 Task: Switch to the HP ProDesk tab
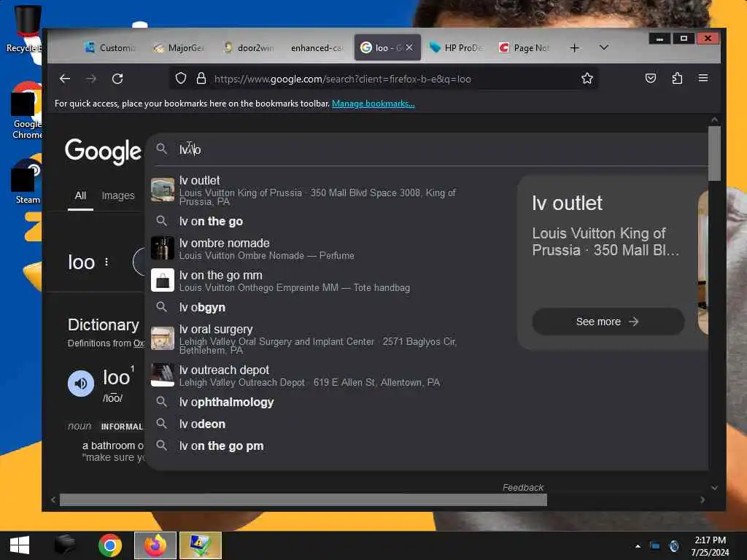click(x=456, y=47)
